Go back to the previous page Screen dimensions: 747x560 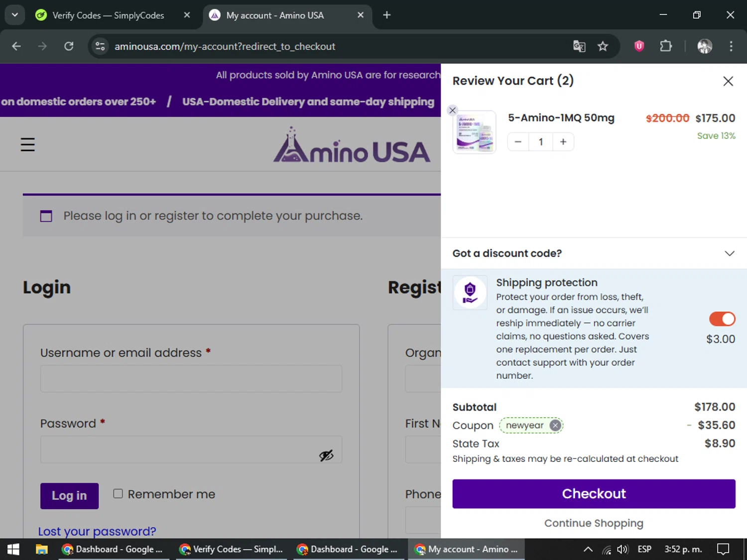pyautogui.click(x=16, y=46)
